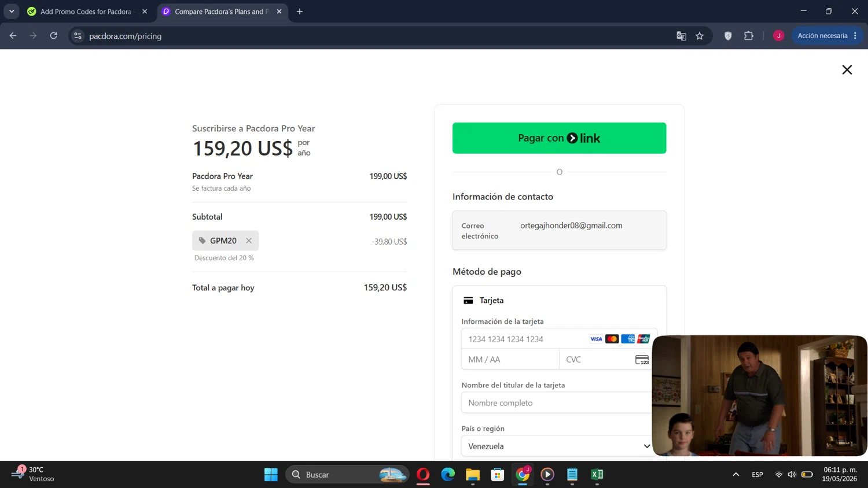Open a new browser tab
This screenshot has height=488, width=868.
coord(300,12)
